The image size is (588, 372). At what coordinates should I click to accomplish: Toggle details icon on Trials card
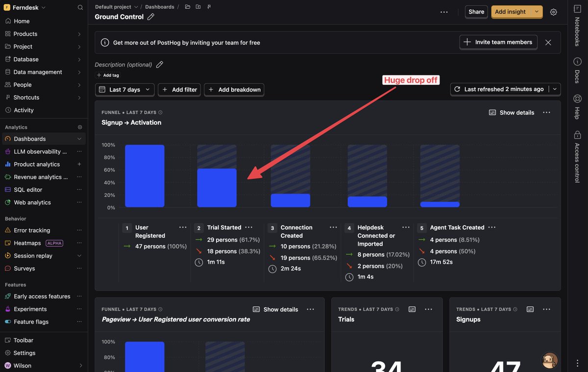(x=412, y=309)
